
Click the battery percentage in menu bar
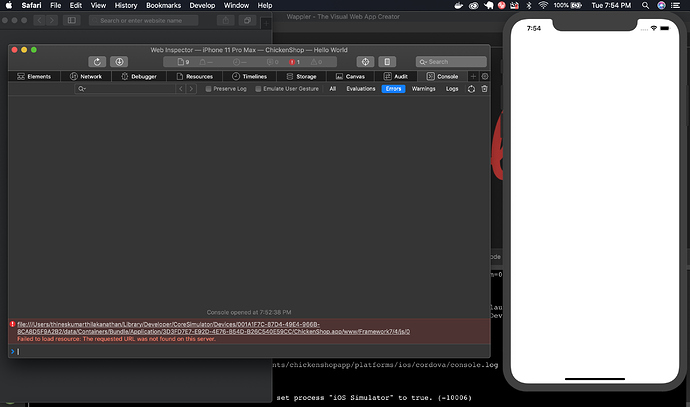click(561, 5)
